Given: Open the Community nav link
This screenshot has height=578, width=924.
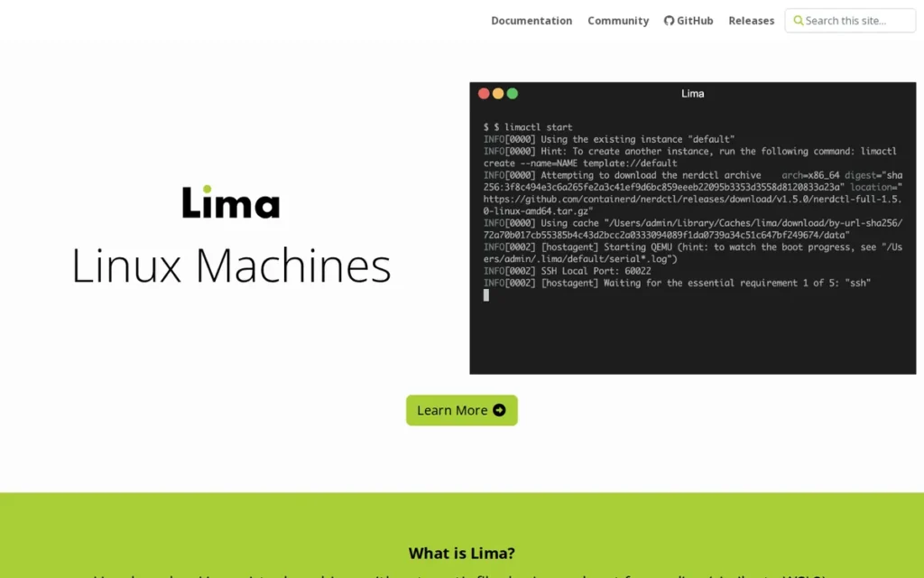Looking at the screenshot, I should (x=618, y=21).
